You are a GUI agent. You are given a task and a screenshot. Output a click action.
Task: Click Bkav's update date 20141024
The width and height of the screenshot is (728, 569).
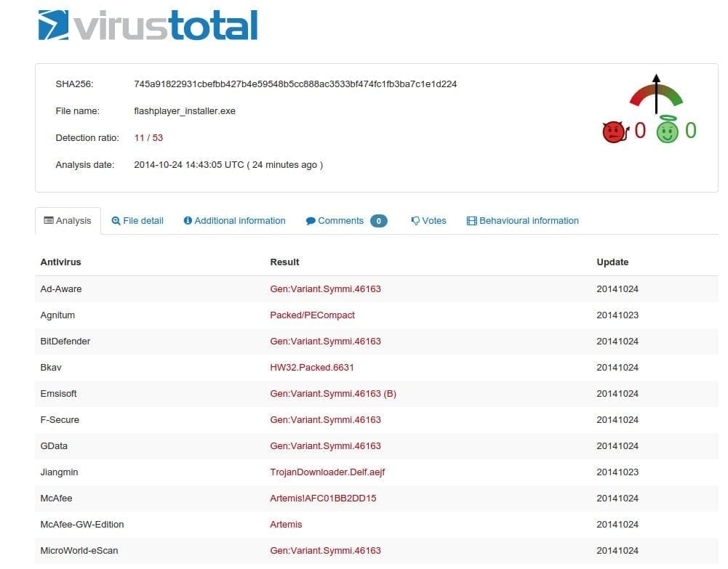(x=617, y=367)
